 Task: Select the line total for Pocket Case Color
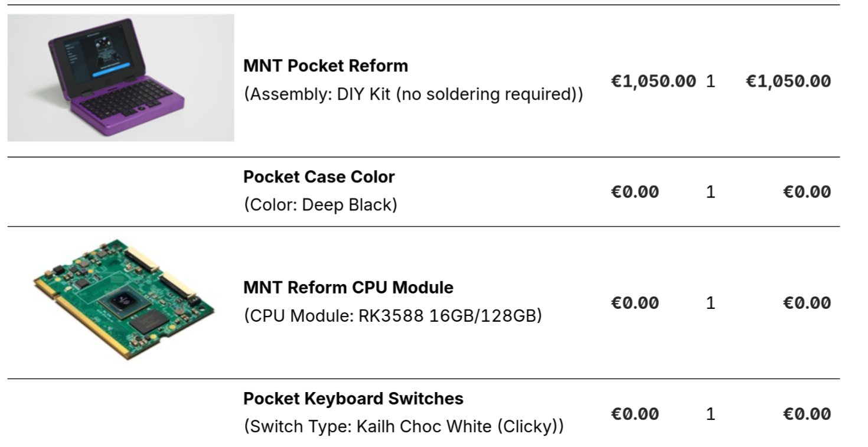click(807, 192)
